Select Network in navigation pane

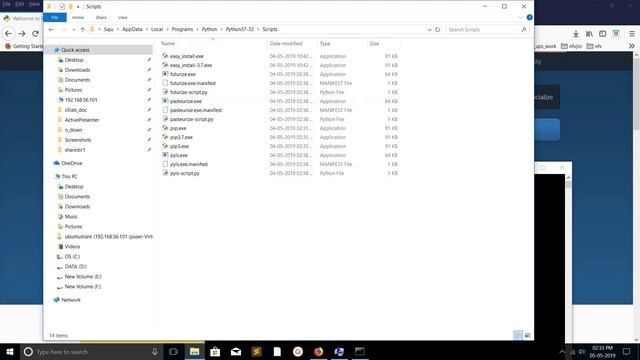pos(71,300)
